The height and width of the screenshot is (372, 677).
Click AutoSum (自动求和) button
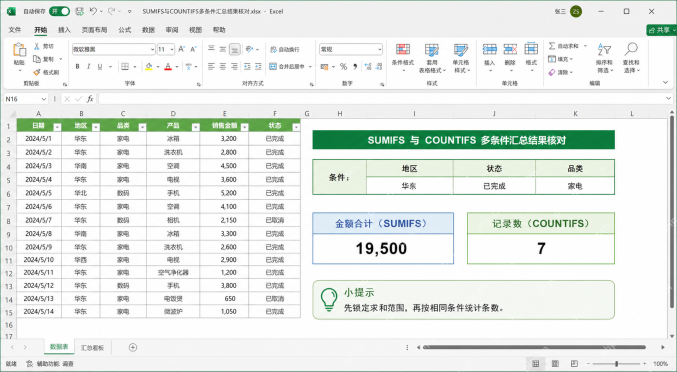(564, 46)
